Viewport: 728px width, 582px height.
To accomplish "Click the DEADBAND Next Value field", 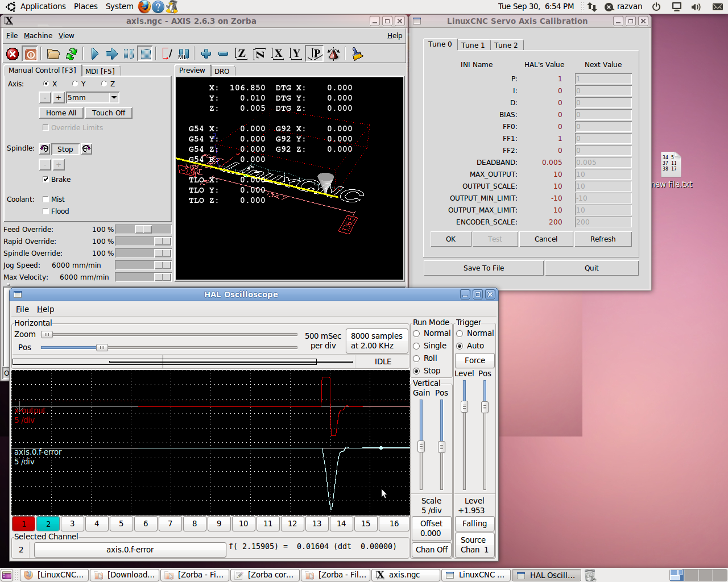I will coord(603,163).
